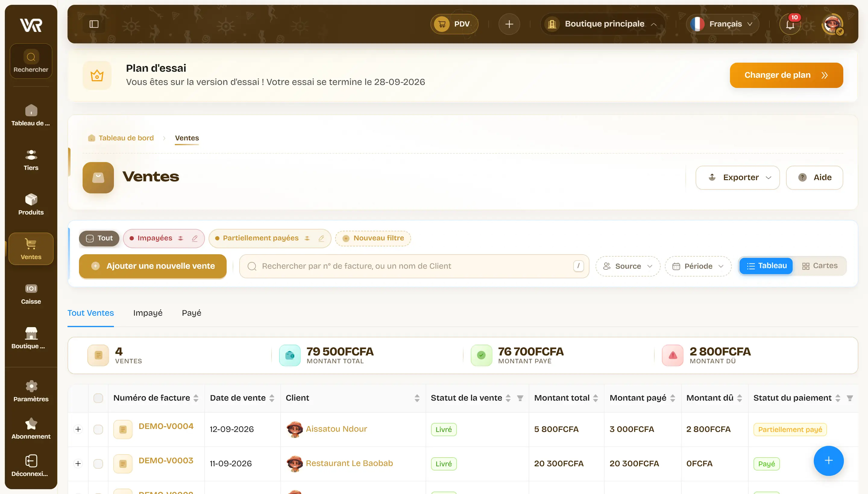Open the Exporter dropdown
Screen dimensions: 868x494
[x=737, y=177]
